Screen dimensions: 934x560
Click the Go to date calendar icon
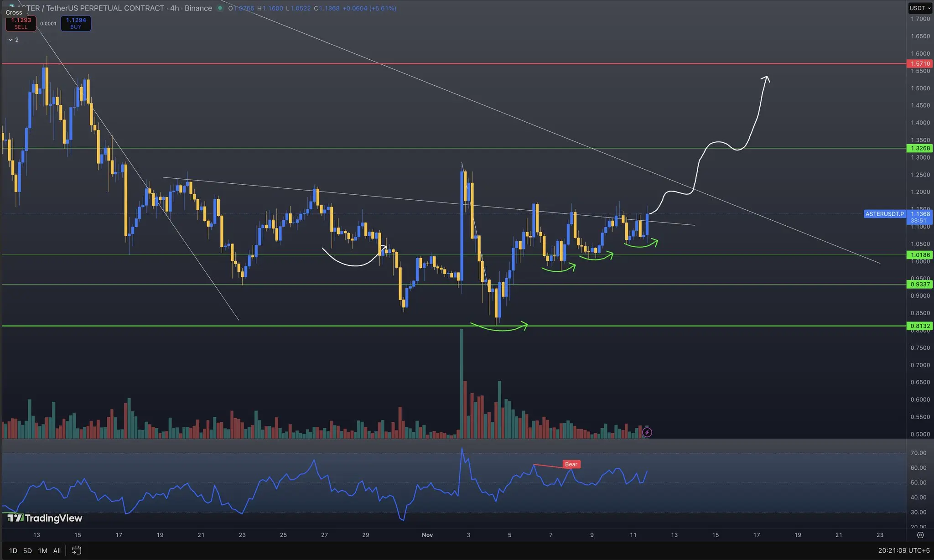pyautogui.click(x=77, y=550)
